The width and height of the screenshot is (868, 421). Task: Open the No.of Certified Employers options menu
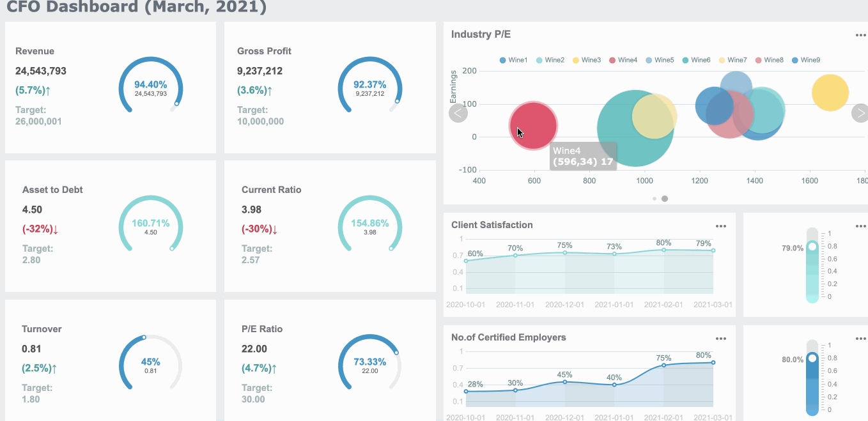720,338
